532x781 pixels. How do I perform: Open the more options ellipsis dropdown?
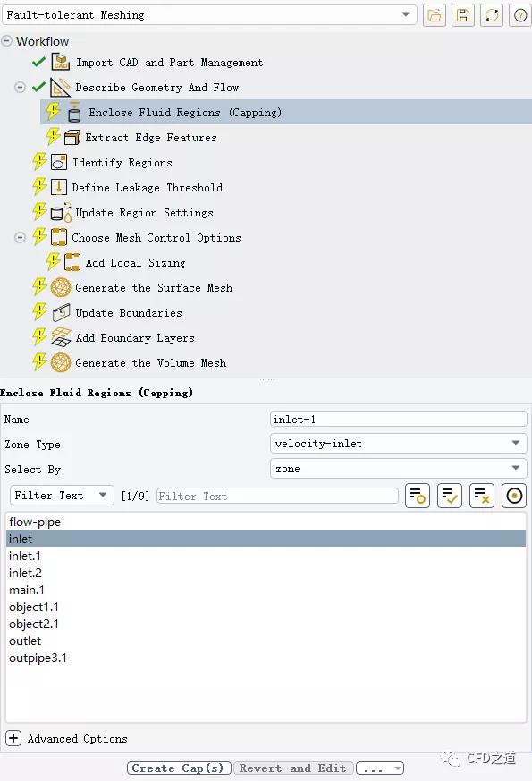(x=380, y=768)
